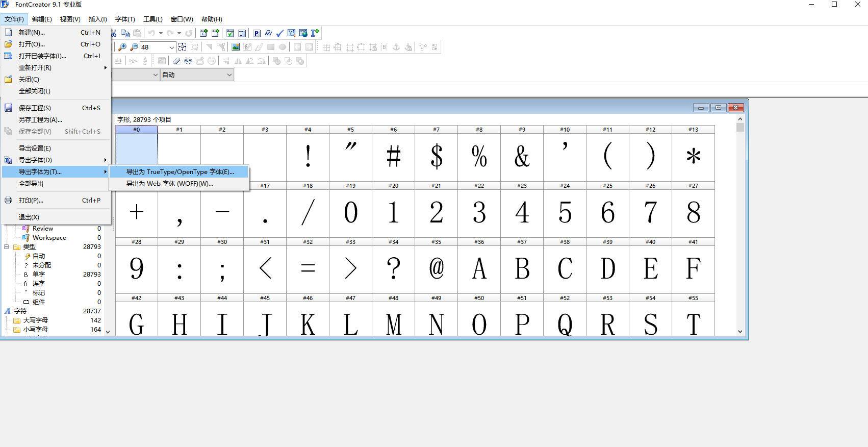Screen dimensions: 868x447
Task: Click the Zoom Out magnifier icon
Action: [134, 47]
